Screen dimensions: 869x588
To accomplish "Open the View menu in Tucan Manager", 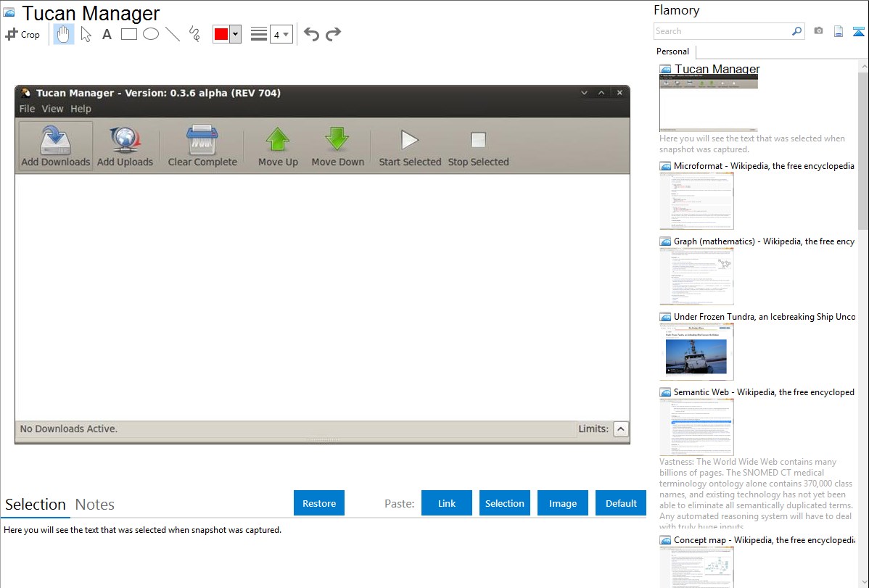I will tap(53, 109).
